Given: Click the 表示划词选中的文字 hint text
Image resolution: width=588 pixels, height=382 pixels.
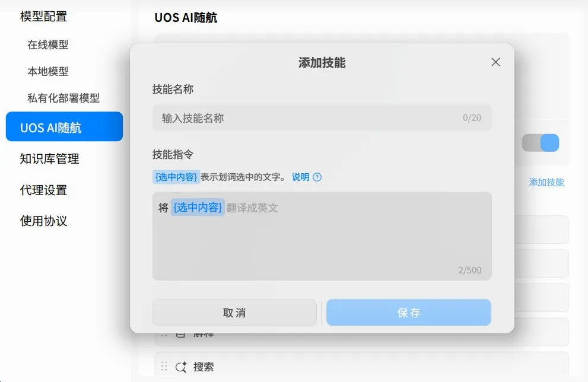Looking at the screenshot, I should (242, 177).
